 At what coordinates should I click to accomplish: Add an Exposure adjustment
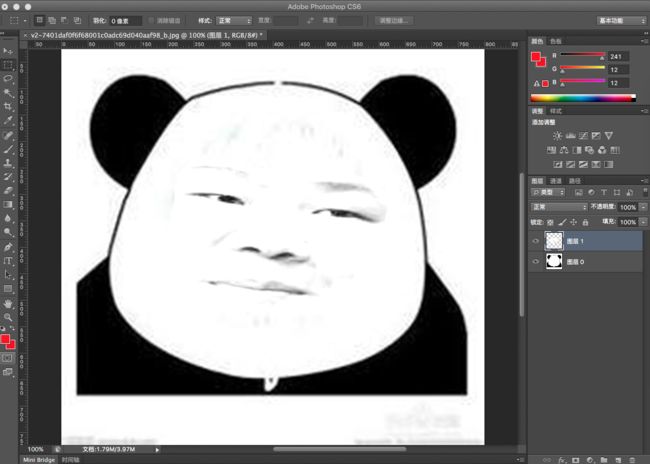click(596, 136)
